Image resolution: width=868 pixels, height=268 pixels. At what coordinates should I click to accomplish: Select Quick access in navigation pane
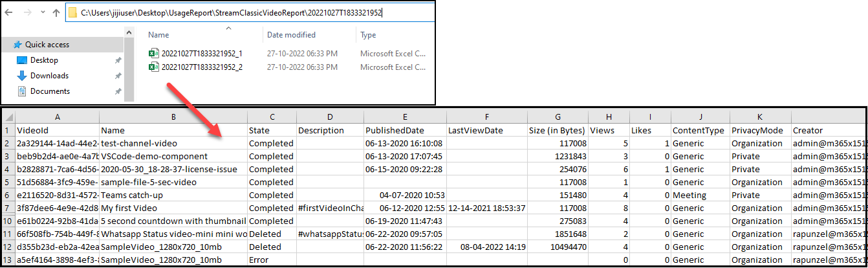(x=47, y=45)
